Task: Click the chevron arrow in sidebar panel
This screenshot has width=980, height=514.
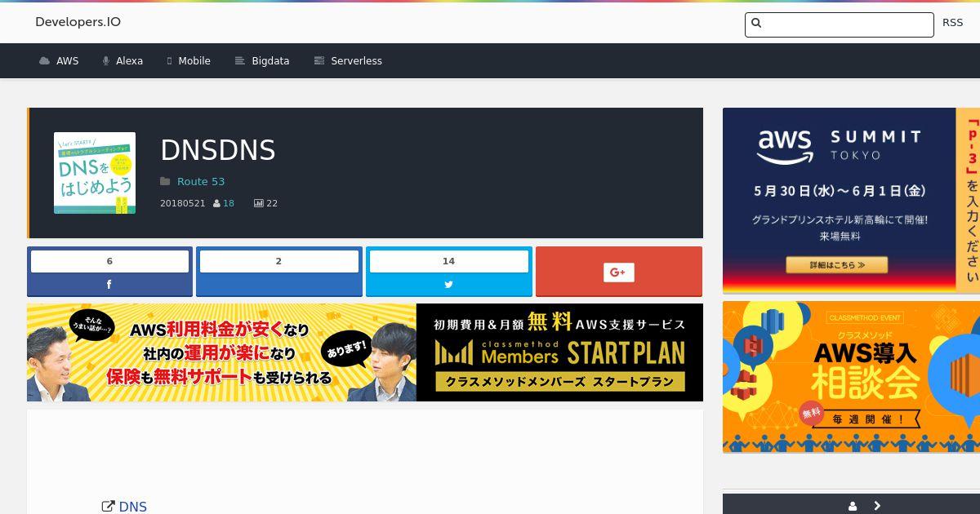Action: (877, 506)
